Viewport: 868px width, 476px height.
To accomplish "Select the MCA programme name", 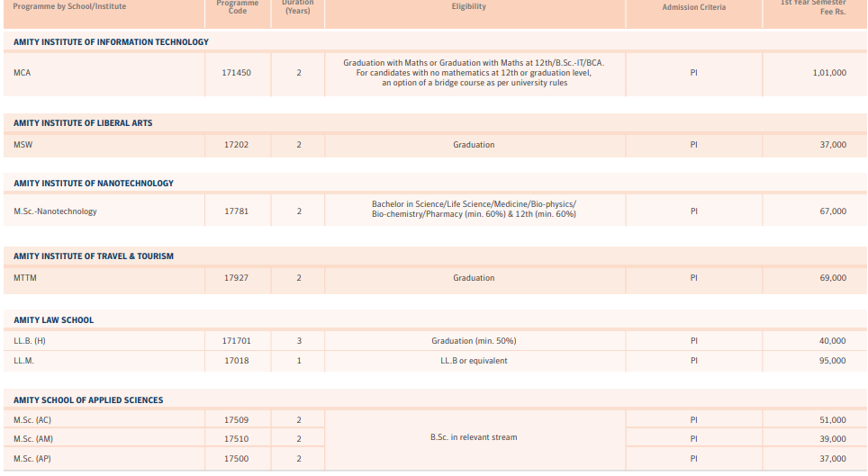I will (23, 73).
